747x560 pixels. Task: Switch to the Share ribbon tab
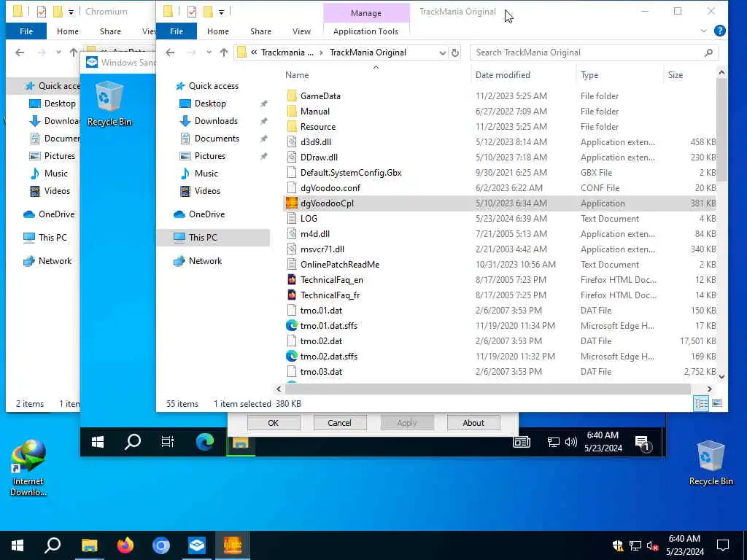[x=260, y=31]
